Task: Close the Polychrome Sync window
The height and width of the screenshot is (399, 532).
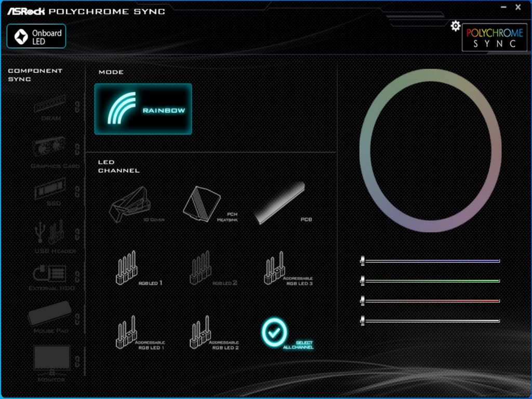Action: click(x=518, y=7)
